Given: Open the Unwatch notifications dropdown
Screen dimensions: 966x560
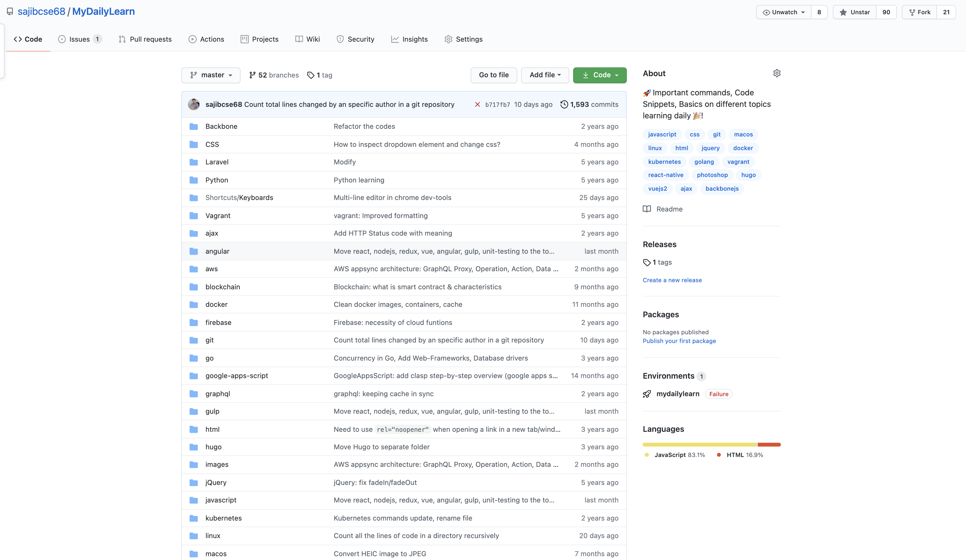Looking at the screenshot, I should 784,12.
